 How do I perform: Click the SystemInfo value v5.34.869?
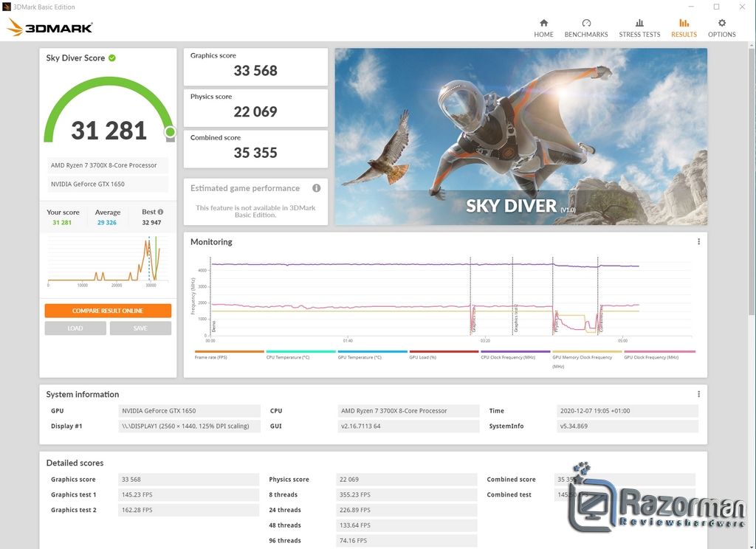point(628,426)
